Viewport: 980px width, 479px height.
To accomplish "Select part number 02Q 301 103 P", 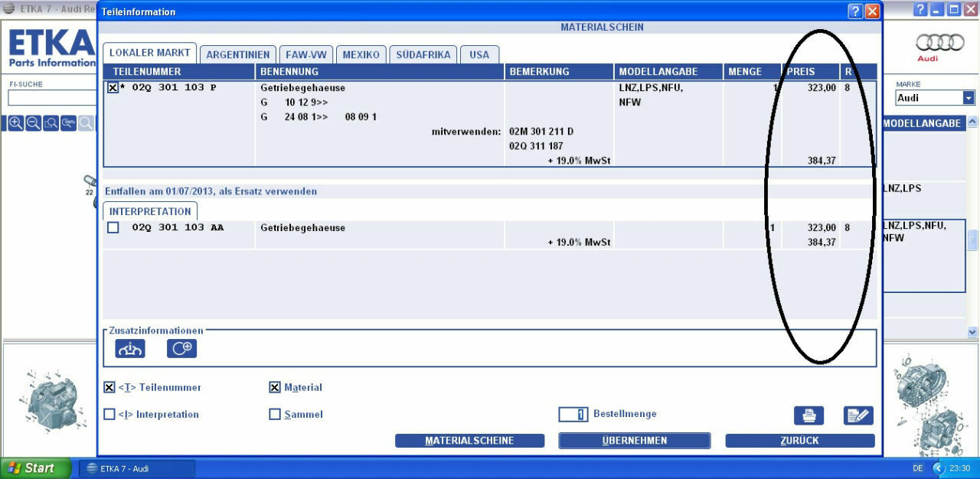I will pos(174,88).
